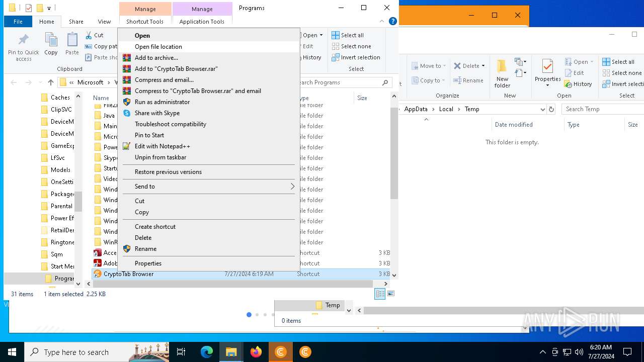Open the Properties dropdown arrow in Temp window
Image resolution: width=644 pixels, height=362 pixels.
click(547, 85)
